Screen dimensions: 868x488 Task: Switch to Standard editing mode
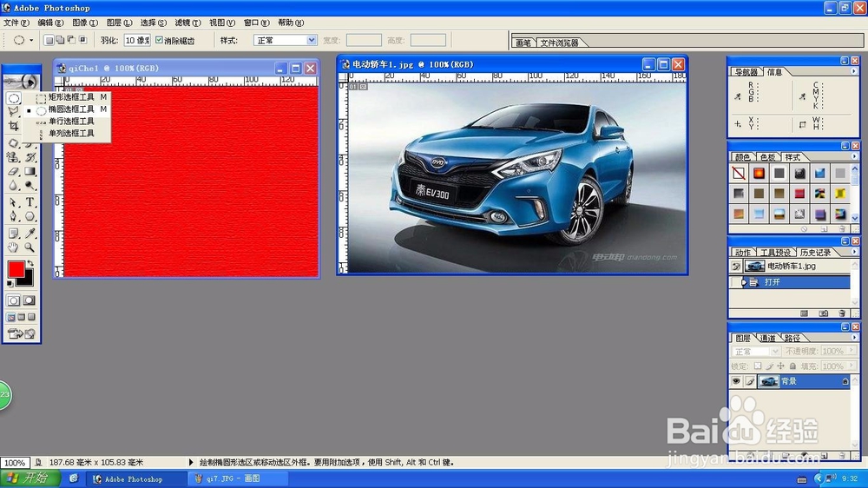tap(13, 300)
